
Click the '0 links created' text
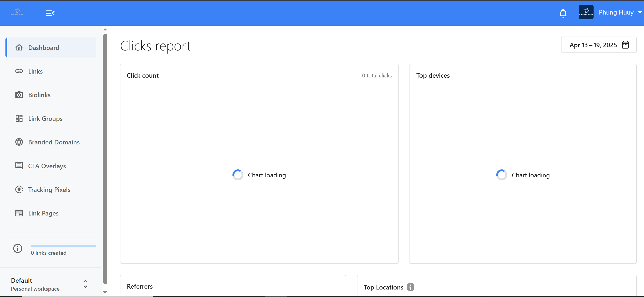[49, 253]
